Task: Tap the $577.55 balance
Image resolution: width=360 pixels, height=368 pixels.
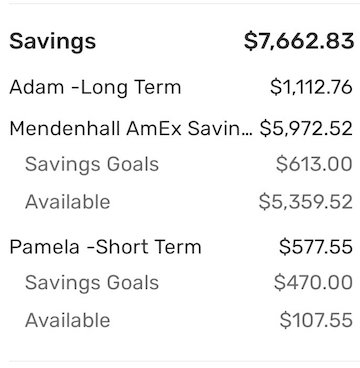Action: 316,247
